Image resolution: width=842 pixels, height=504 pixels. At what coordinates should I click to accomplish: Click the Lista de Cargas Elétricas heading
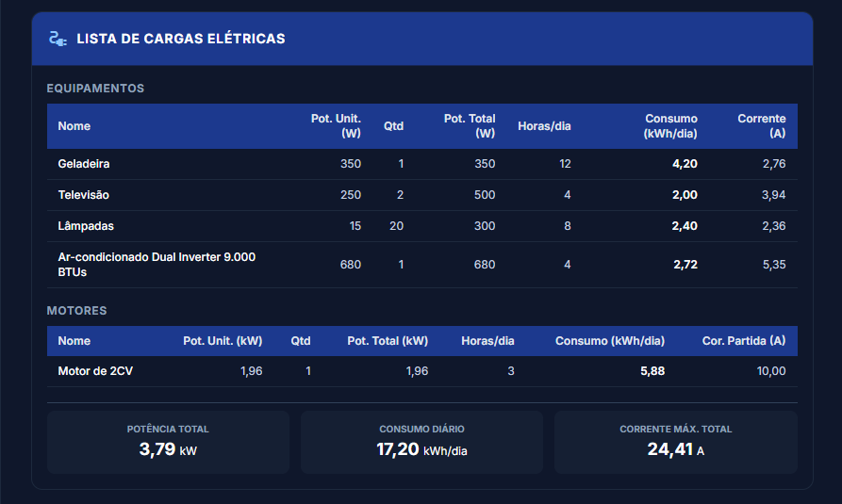[x=180, y=39]
